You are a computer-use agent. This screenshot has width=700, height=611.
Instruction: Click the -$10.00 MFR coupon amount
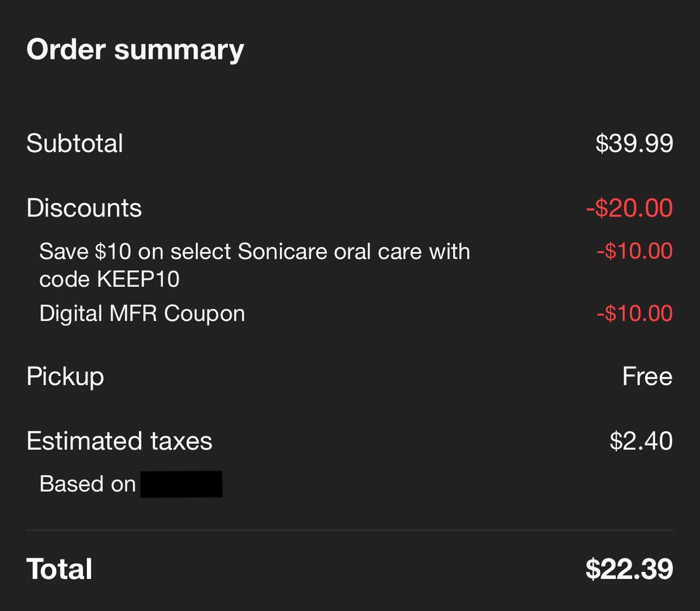(634, 313)
